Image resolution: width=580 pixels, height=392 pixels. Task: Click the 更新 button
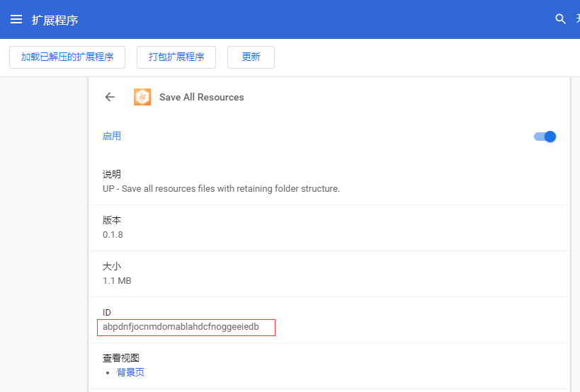[251, 57]
